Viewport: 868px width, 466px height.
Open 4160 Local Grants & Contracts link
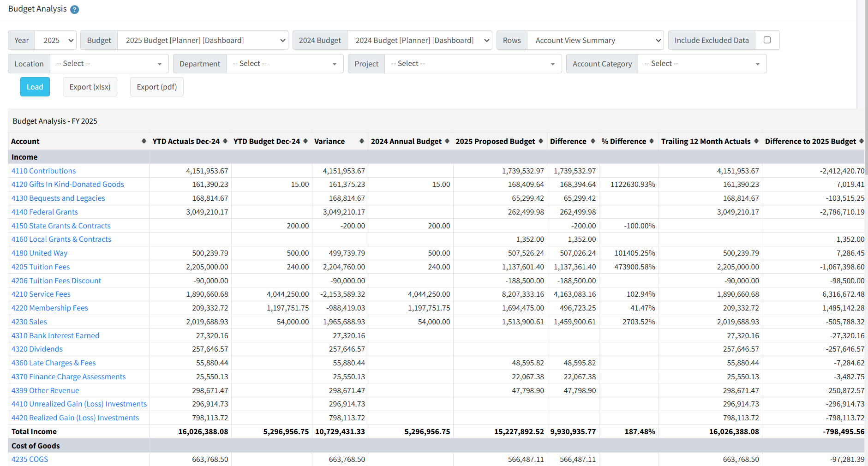61,239
